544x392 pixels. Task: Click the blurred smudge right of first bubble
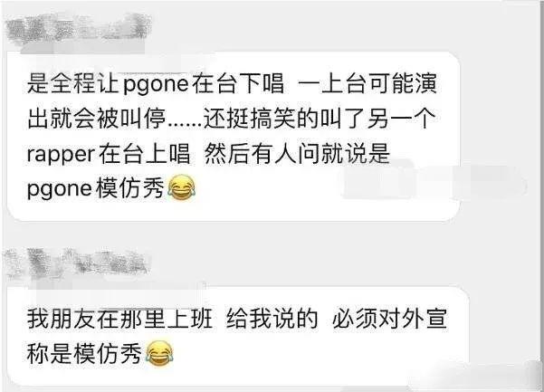[x=434, y=181]
